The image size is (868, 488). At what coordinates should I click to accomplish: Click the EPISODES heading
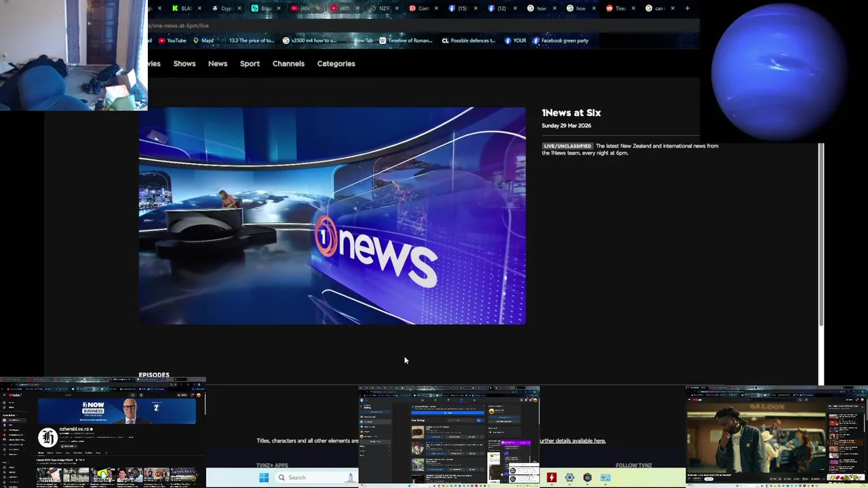(x=154, y=375)
